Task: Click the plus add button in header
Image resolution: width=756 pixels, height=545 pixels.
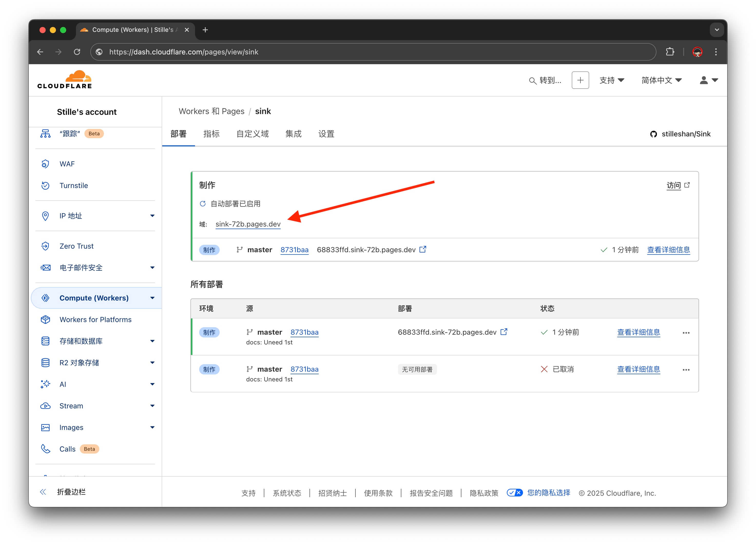Action: [x=580, y=80]
